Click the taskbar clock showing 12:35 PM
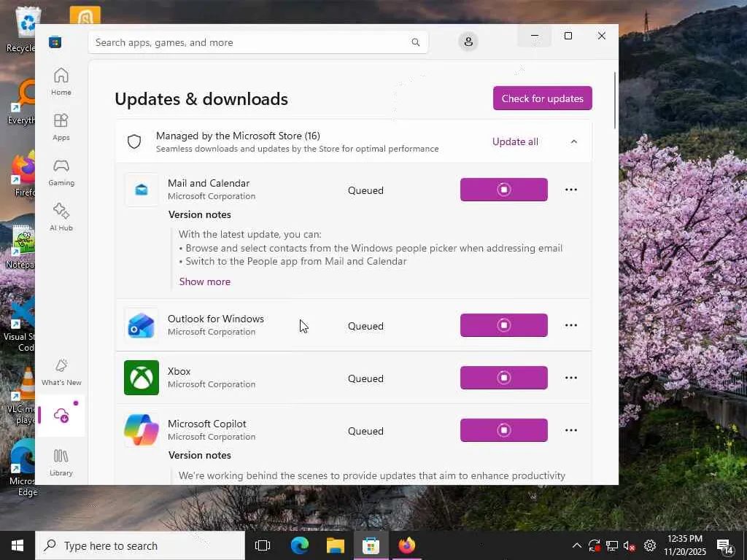Screen dimensions: 747x560 tap(685, 545)
